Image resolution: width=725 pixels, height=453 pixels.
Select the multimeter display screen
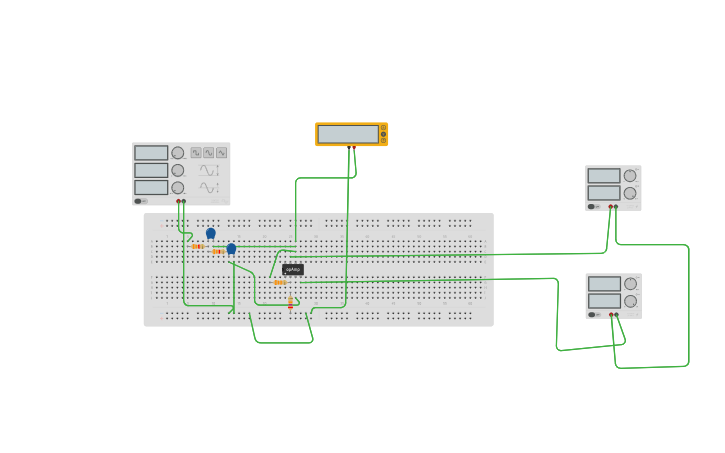[x=348, y=134]
